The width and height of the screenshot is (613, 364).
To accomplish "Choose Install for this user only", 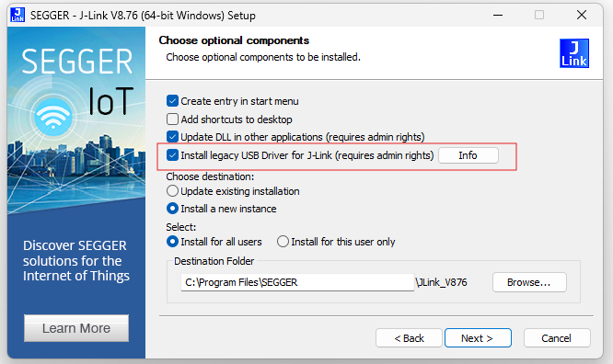I will (x=283, y=242).
